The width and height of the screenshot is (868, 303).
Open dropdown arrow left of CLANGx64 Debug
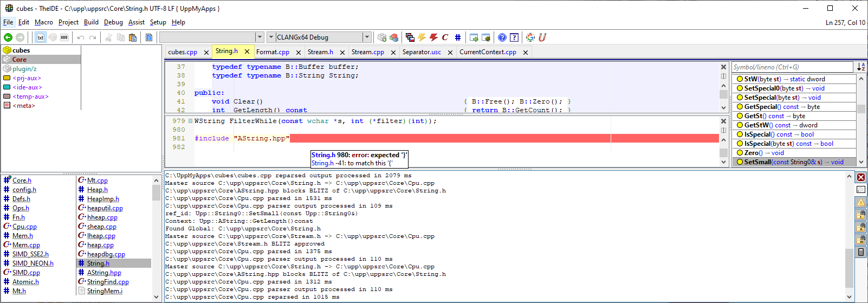point(271,37)
